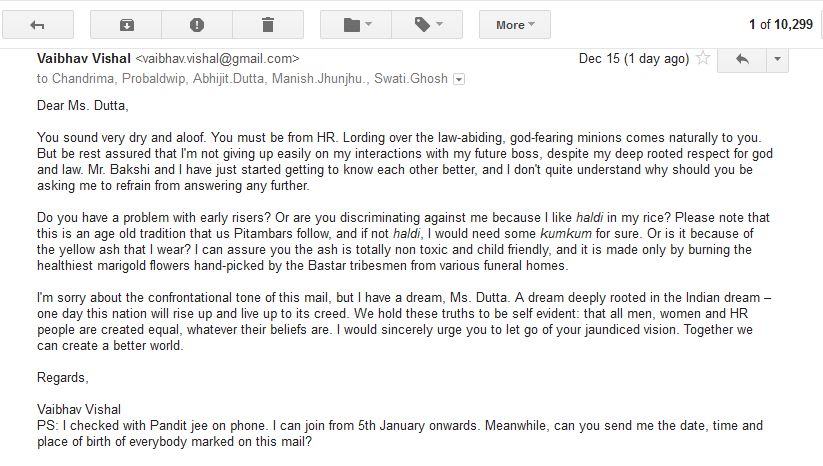Archive this email conversation
Screen dimensions: 823x466
pos(127,24)
